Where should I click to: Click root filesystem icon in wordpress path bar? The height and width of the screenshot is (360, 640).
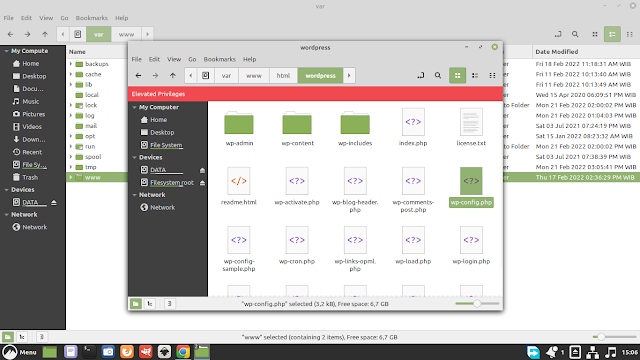click(x=206, y=76)
